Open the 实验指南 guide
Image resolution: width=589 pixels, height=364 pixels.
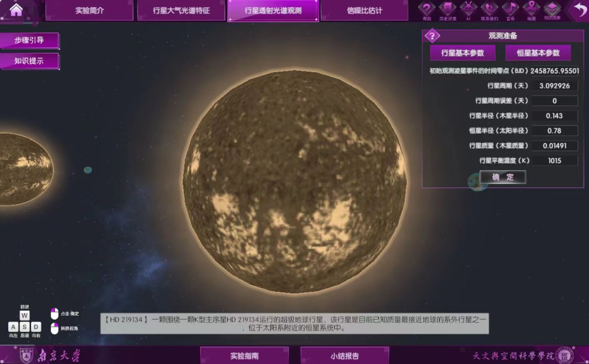(244, 356)
